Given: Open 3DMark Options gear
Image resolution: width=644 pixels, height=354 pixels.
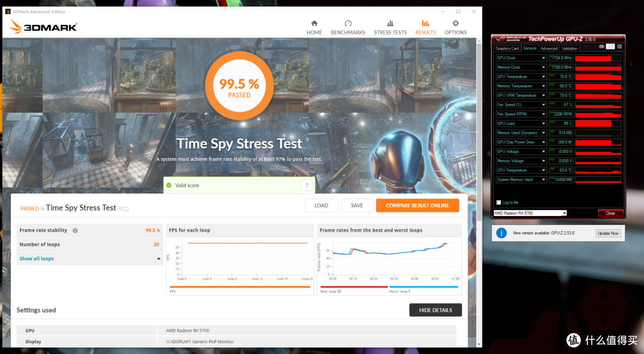Looking at the screenshot, I should pyautogui.click(x=456, y=27).
